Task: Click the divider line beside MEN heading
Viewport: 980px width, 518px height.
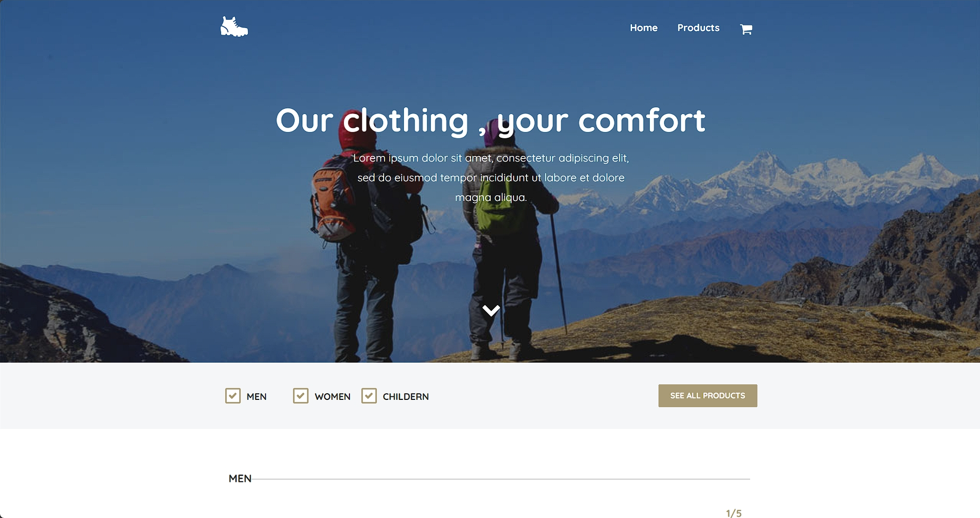Action: (501, 479)
